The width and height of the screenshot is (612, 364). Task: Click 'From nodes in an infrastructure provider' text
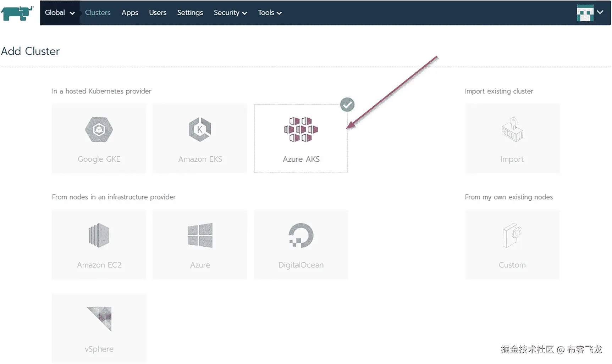[114, 197]
